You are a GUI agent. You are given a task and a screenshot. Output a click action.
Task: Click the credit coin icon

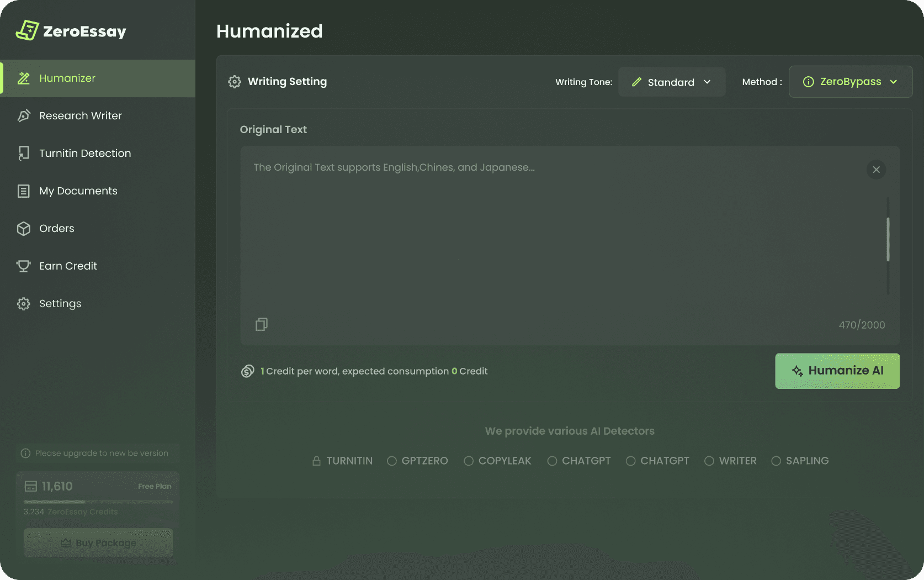(x=248, y=371)
